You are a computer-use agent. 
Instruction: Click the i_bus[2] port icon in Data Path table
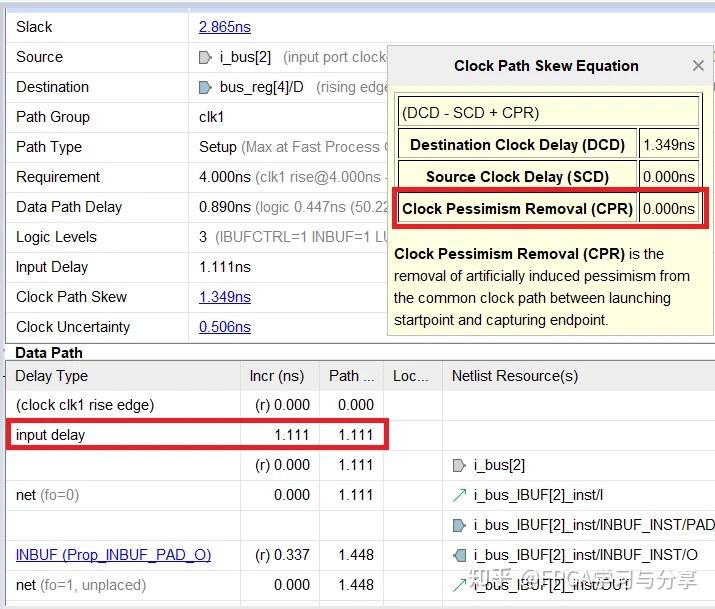coord(459,465)
